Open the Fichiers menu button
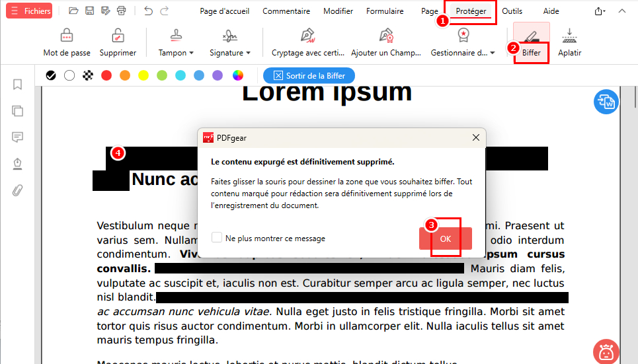 click(29, 11)
